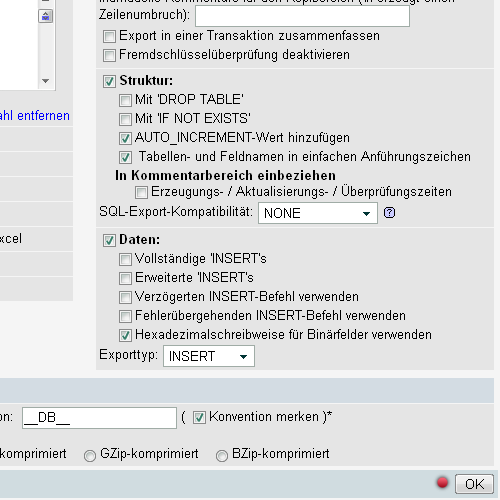
Task: Click the Zeilenumbruch comment input field
Action: point(302,16)
